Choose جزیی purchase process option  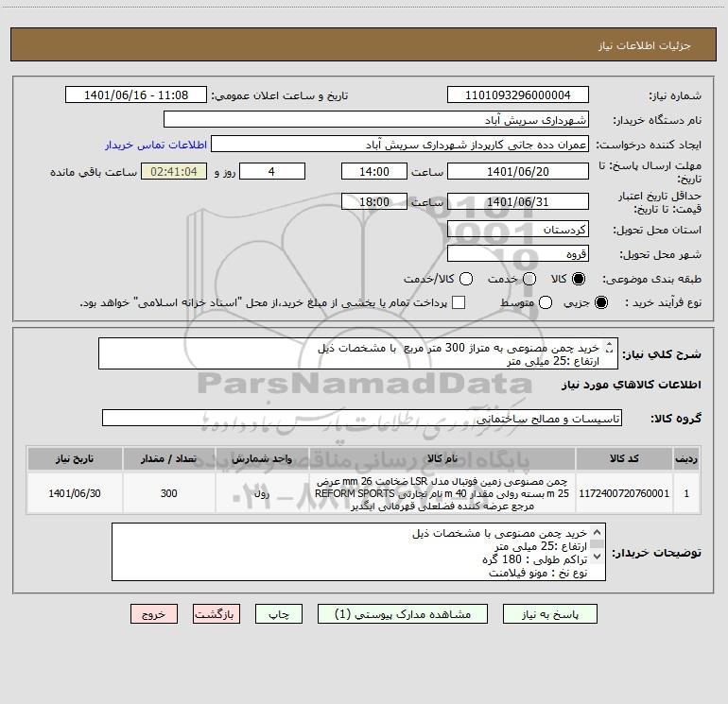pos(601,302)
